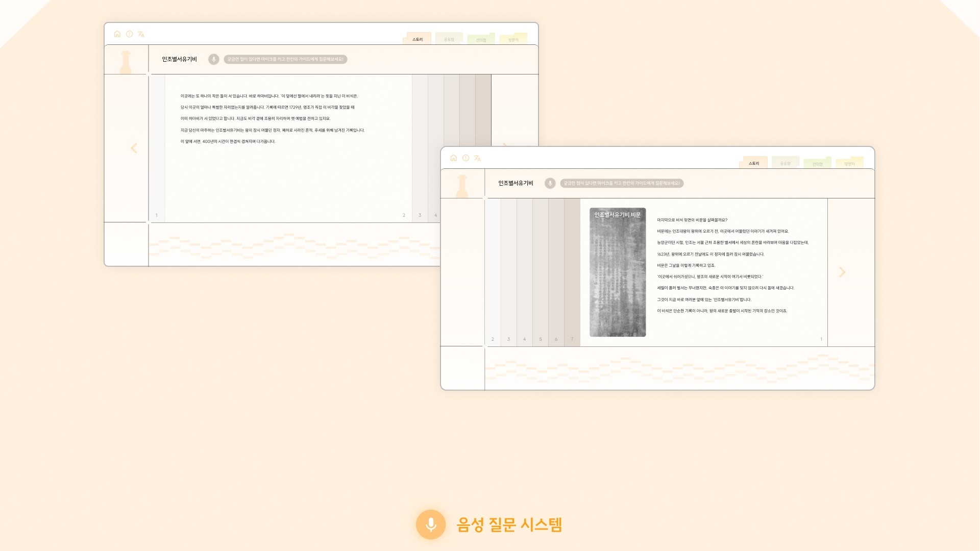Click monument icon in lower-right window sidebar

[x=462, y=186]
